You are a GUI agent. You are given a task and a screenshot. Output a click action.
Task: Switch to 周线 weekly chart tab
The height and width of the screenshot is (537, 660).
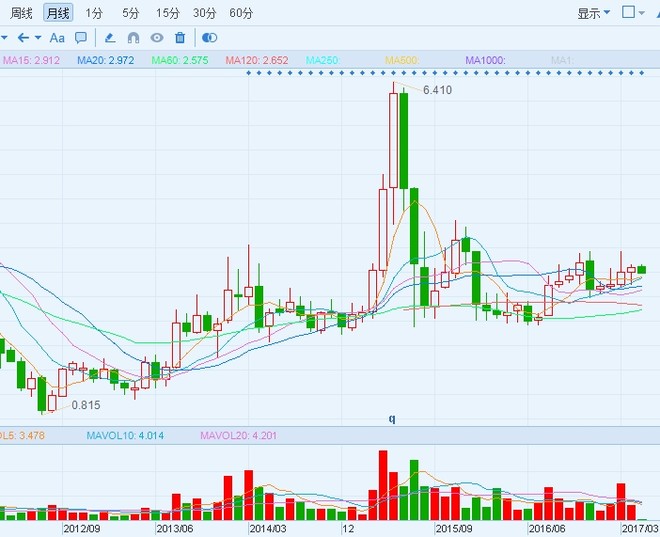tap(21, 13)
